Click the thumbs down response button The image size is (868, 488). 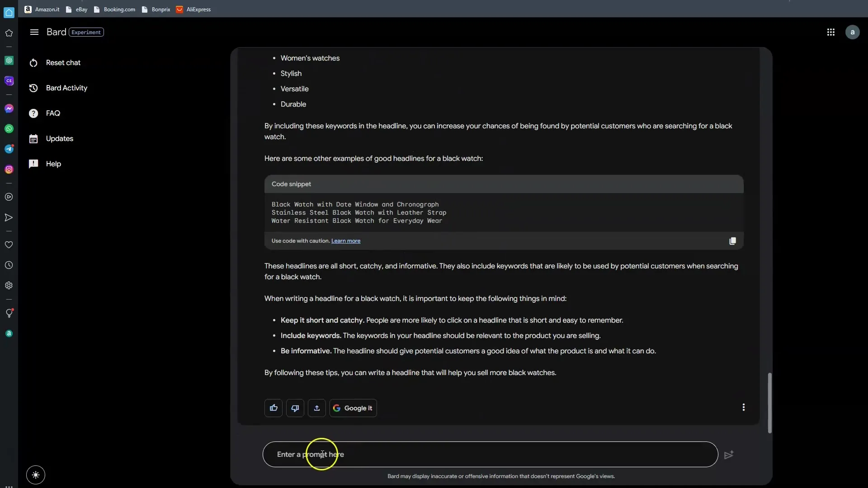[295, 408]
